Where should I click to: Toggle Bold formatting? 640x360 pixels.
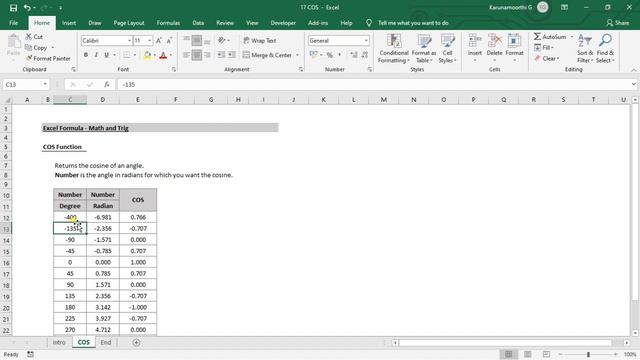86,55
